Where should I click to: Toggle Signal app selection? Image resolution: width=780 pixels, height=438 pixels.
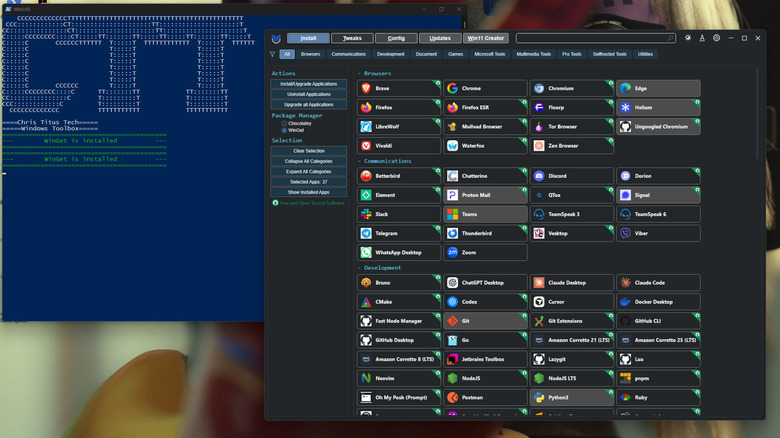pos(658,195)
